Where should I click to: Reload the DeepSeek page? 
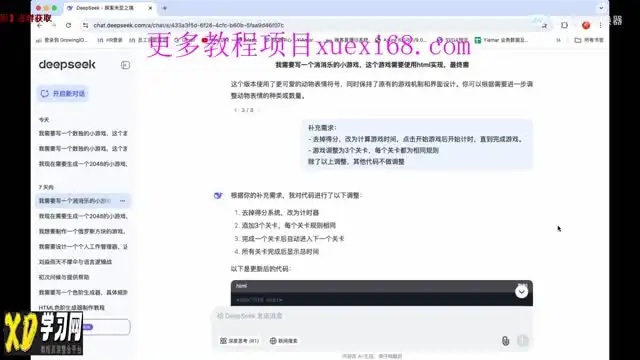pos(68,25)
